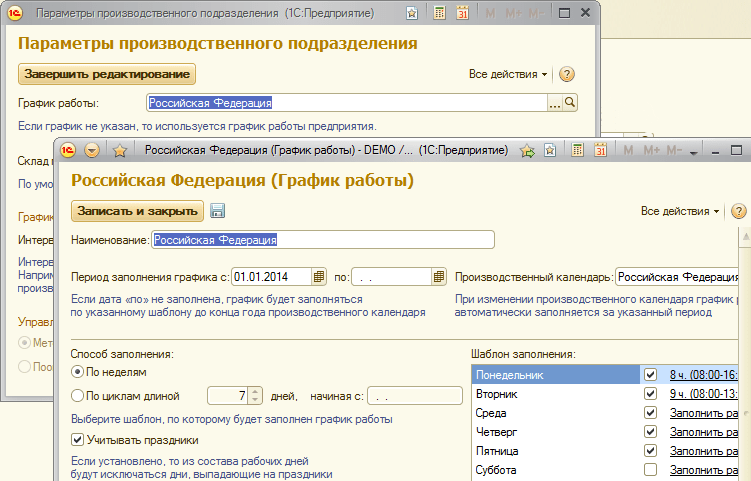
Task: Click Производственный календарь field
Action: click(x=678, y=277)
